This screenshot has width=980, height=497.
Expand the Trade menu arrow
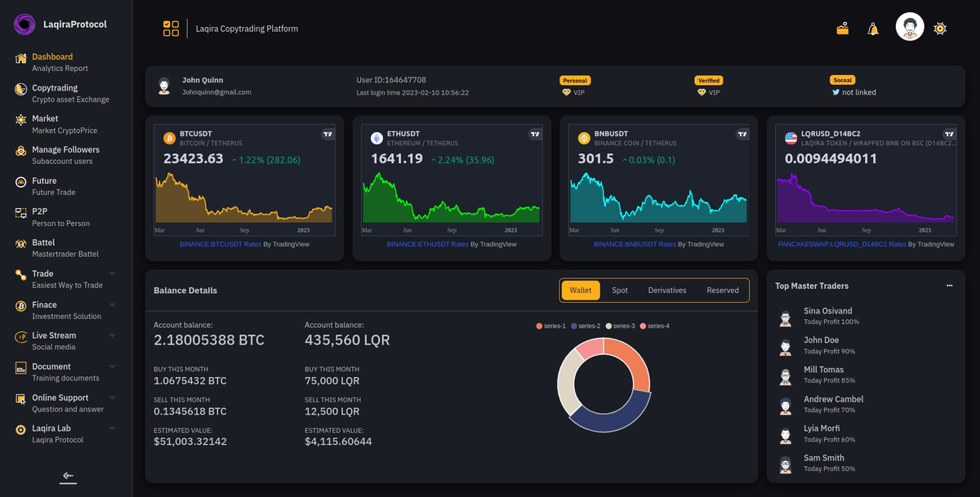click(x=113, y=273)
